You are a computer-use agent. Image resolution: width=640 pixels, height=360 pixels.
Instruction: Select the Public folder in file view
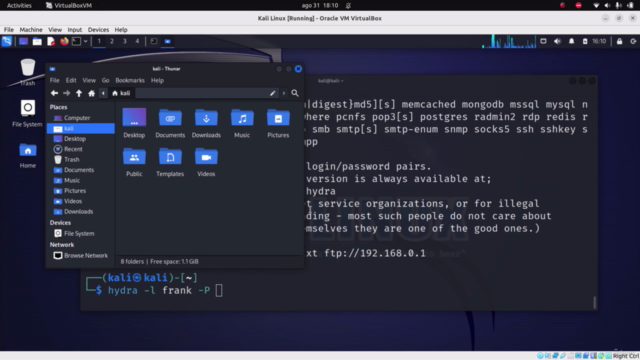(x=134, y=162)
